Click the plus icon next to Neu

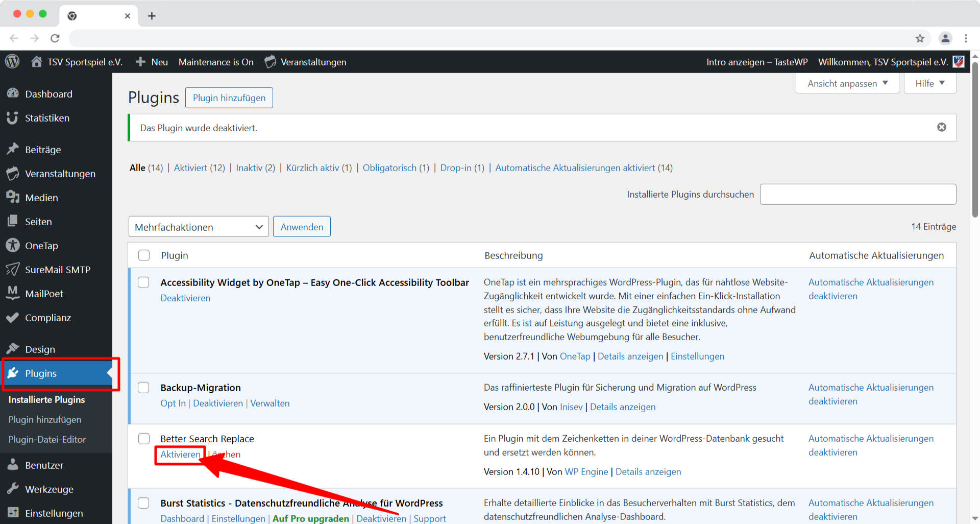click(x=140, y=62)
